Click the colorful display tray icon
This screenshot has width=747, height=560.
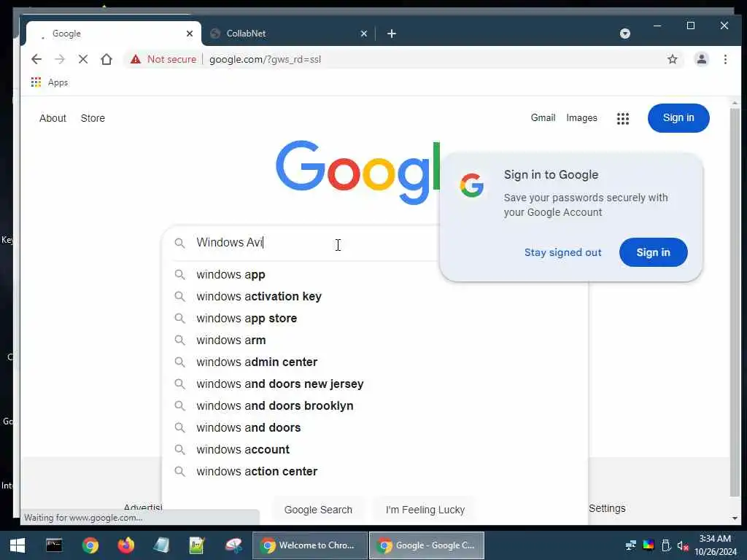[x=649, y=545]
